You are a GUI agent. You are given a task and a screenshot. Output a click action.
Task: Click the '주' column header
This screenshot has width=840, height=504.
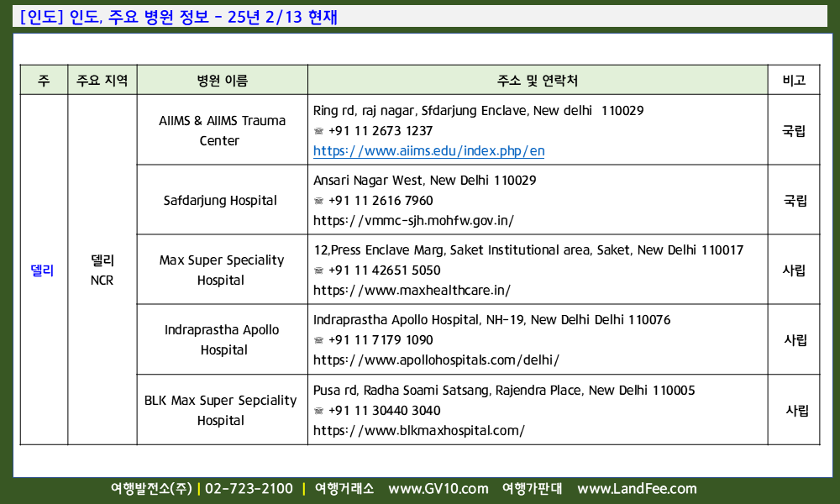pos(44,81)
